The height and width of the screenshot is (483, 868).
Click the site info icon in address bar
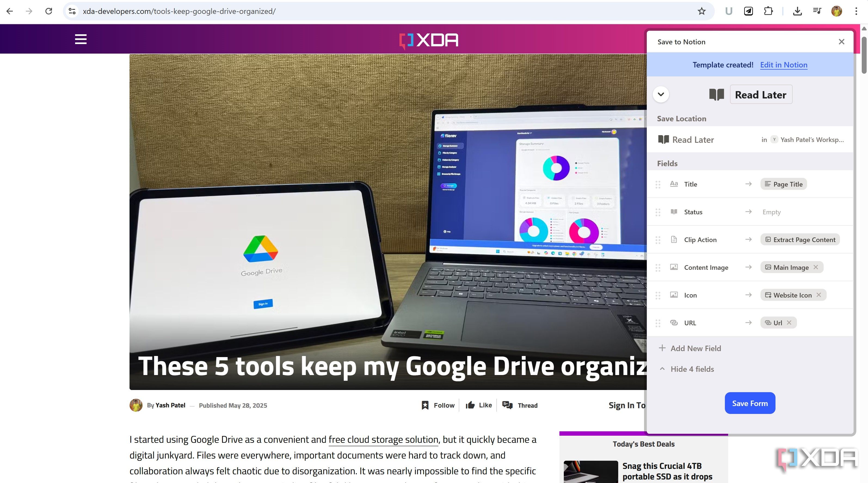72,11
